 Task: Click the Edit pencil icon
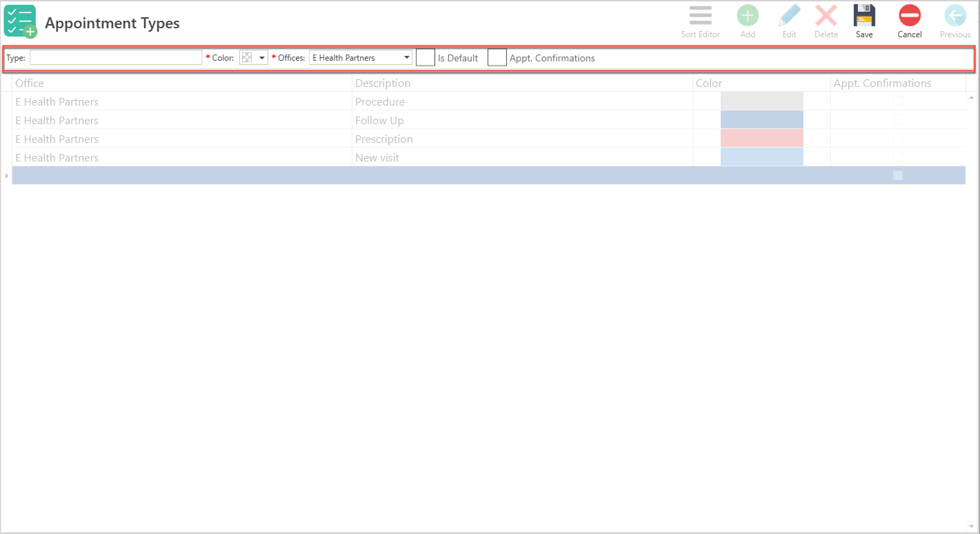point(789,16)
